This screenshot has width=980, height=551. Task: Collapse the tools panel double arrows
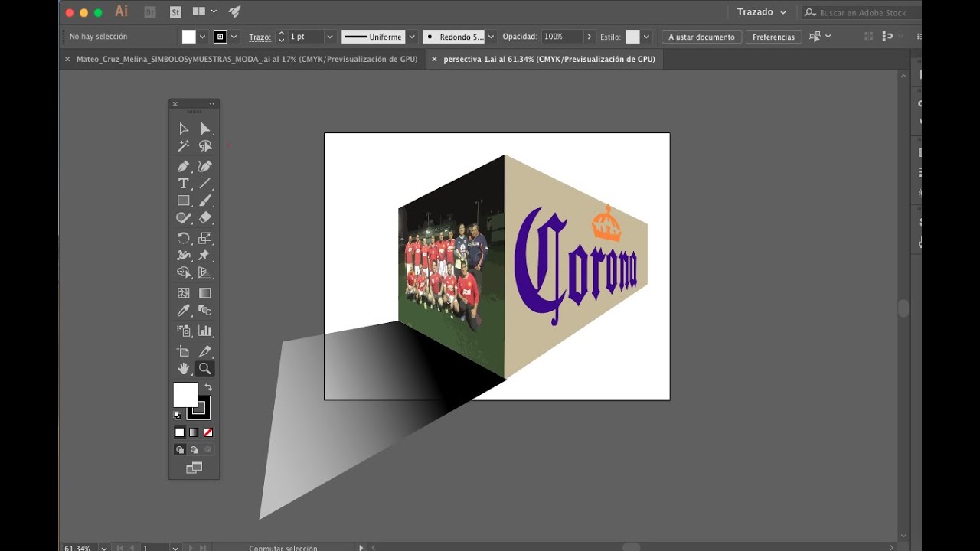pos(212,104)
